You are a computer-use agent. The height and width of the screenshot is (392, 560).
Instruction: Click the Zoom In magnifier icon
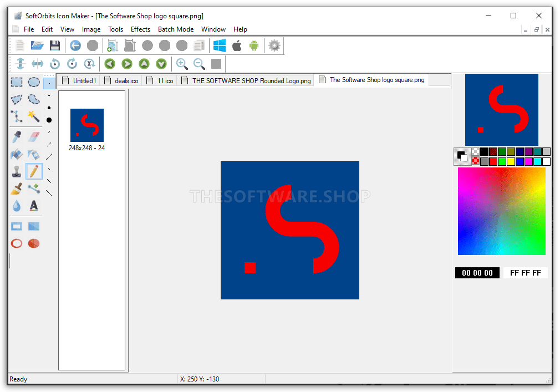(x=182, y=64)
